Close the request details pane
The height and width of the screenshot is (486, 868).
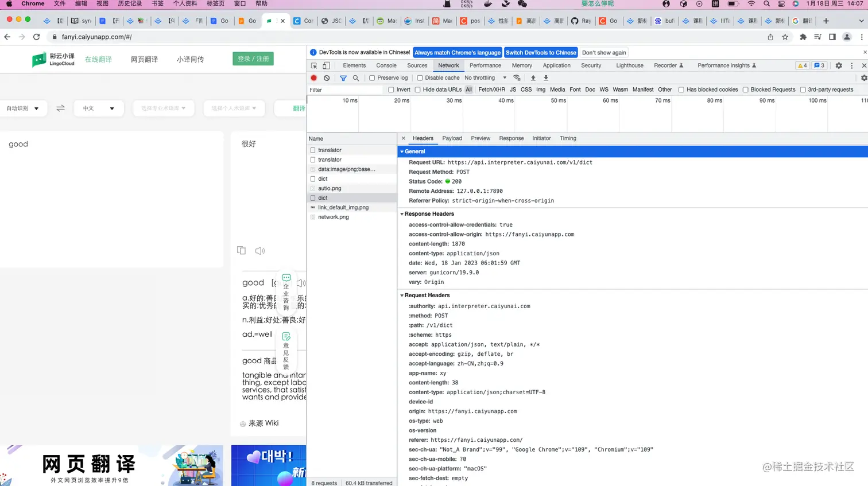point(404,138)
